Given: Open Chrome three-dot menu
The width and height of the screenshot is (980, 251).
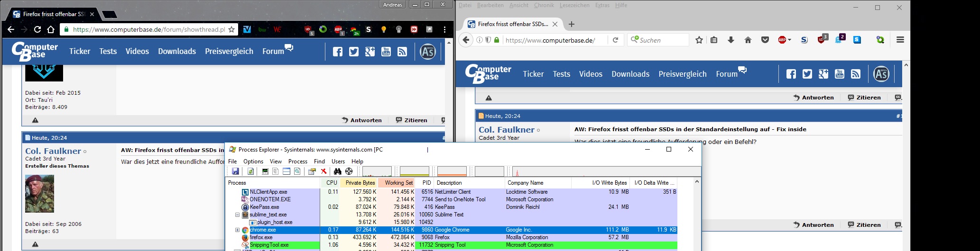Looking at the screenshot, I should pyautogui.click(x=444, y=29).
